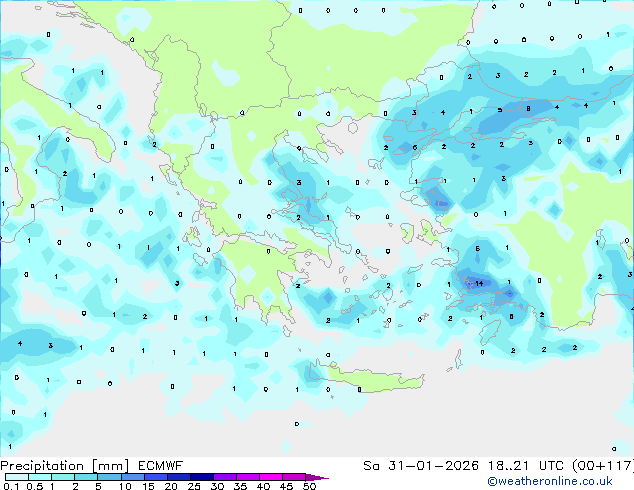The width and height of the screenshot is (634, 490).
Task: Click the legend value 15
Action: (148, 486)
